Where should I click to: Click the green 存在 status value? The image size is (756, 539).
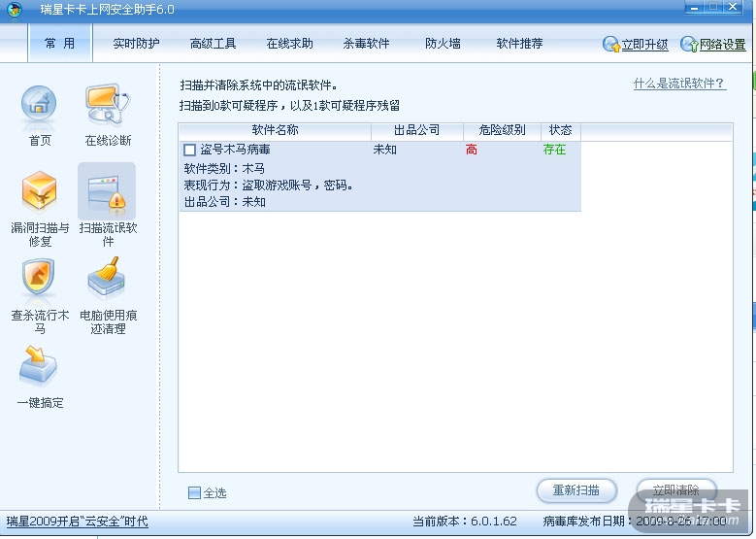[554, 150]
